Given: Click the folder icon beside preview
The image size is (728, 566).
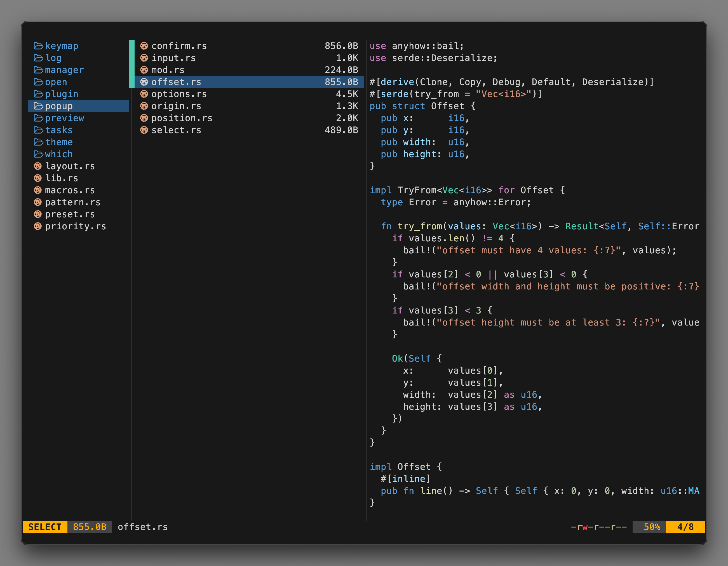Looking at the screenshot, I should (x=38, y=118).
